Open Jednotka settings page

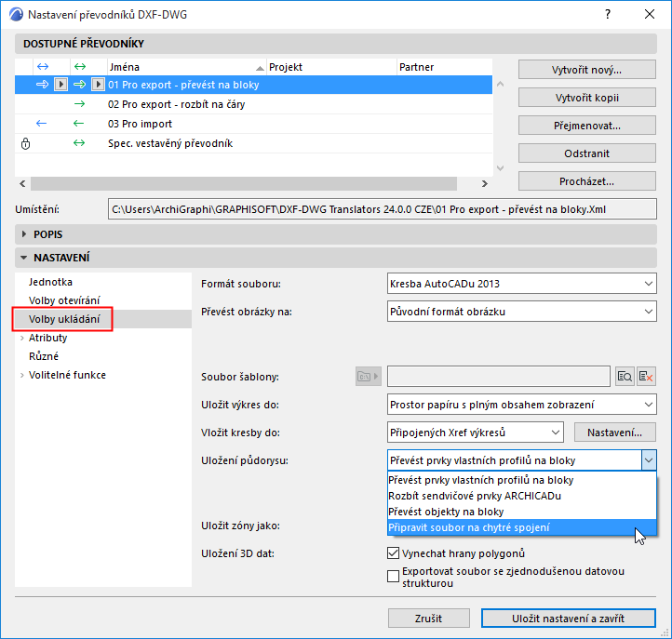[50, 282]
